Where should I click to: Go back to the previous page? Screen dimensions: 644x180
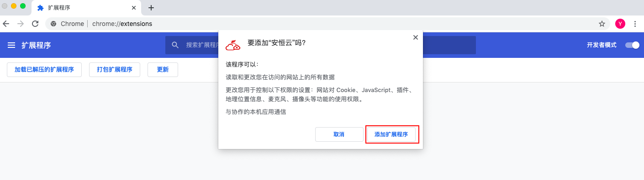click(6, 24)
